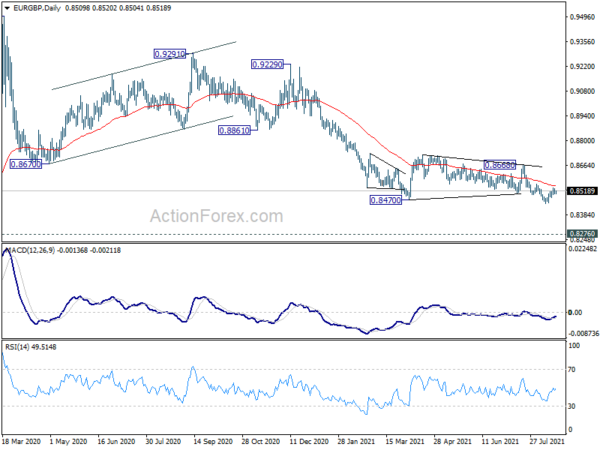Image resolution: width=600 pixels, height=450 pixels.
Task: Click the 0.88000 price axis value
Action: [582, 141]
